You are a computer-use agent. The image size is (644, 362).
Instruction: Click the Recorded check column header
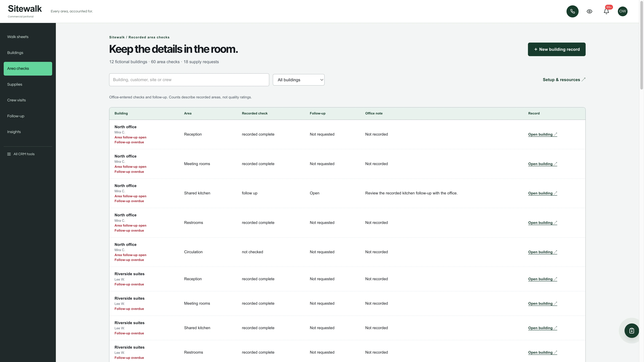point(255,113)
